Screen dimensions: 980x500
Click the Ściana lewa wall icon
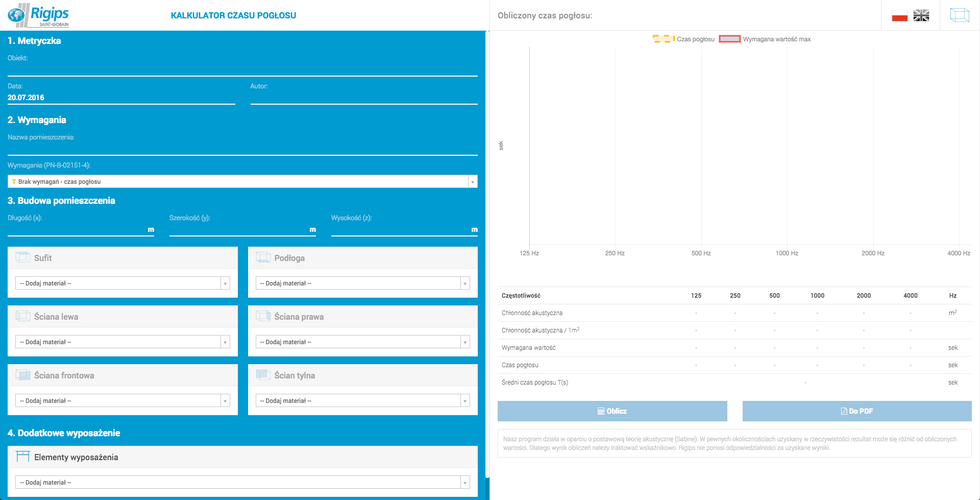[23, 316]
